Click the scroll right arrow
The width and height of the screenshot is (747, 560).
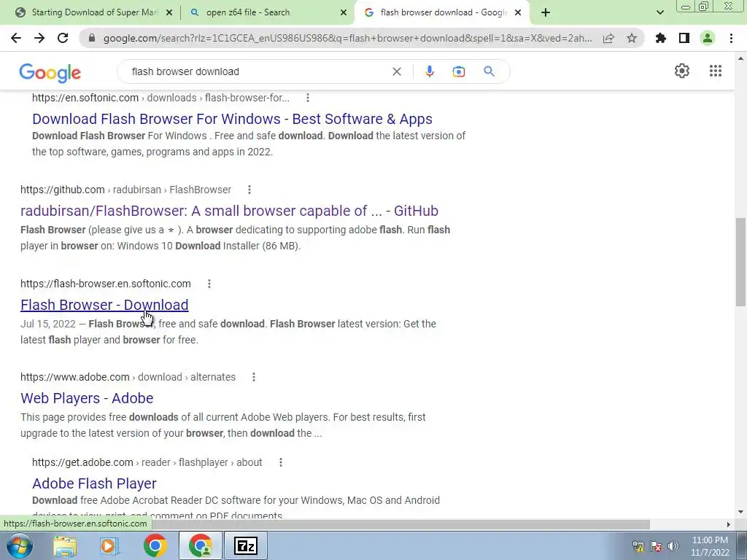point(728,524)
